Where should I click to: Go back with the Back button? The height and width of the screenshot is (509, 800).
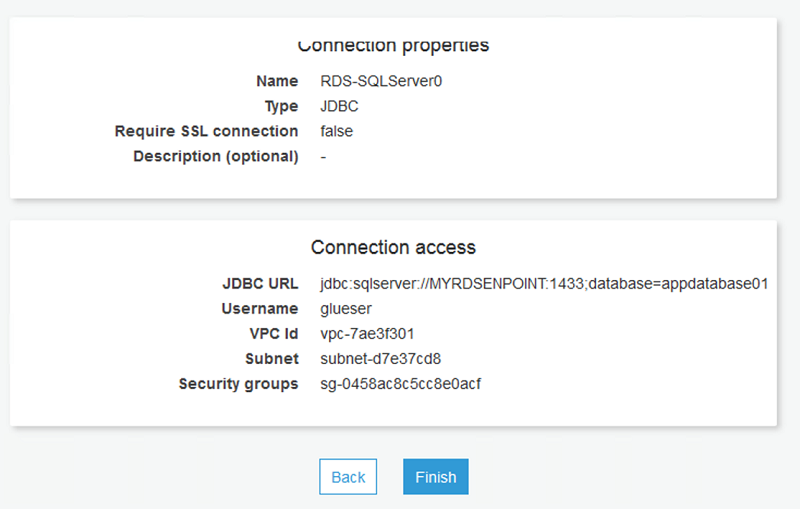coord(348,477)
